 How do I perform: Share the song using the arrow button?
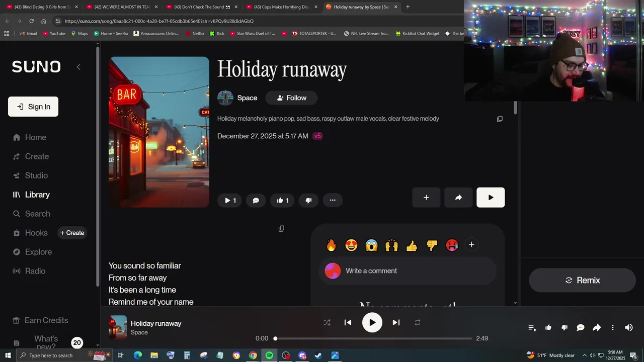pyautogui.click(x=458, y=198)
